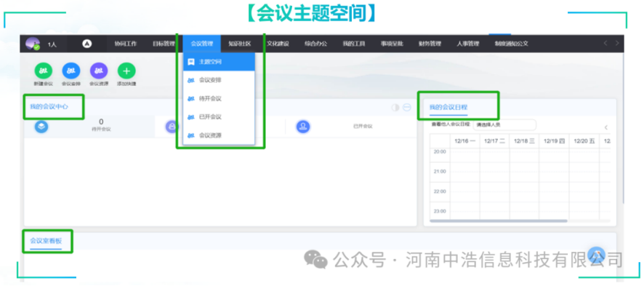
Task: Click the blue layers icon beside 待开会议 count
Action: (x=41, y=127)
